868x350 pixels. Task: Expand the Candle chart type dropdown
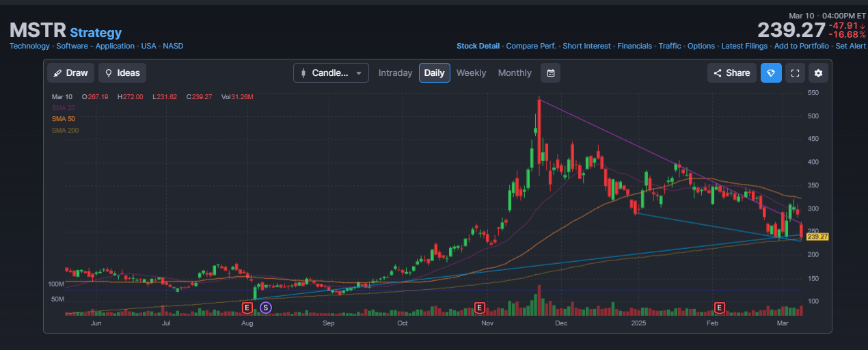(x=331, y=73)
